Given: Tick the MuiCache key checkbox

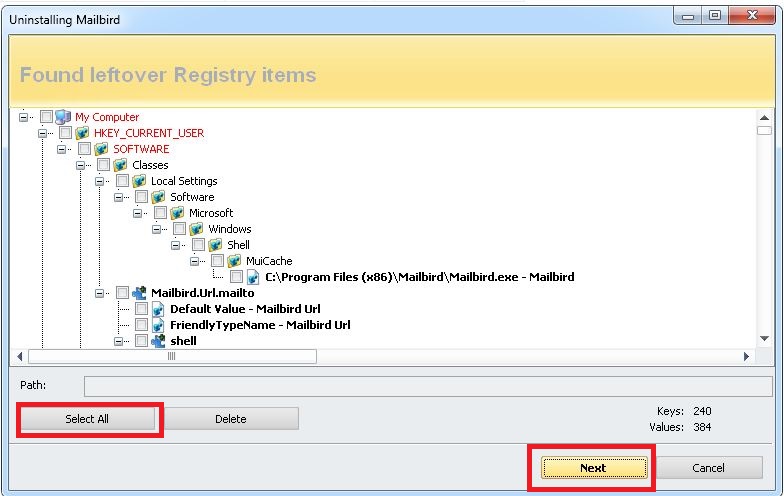Looking at the screenshot, I should [217, 260].
